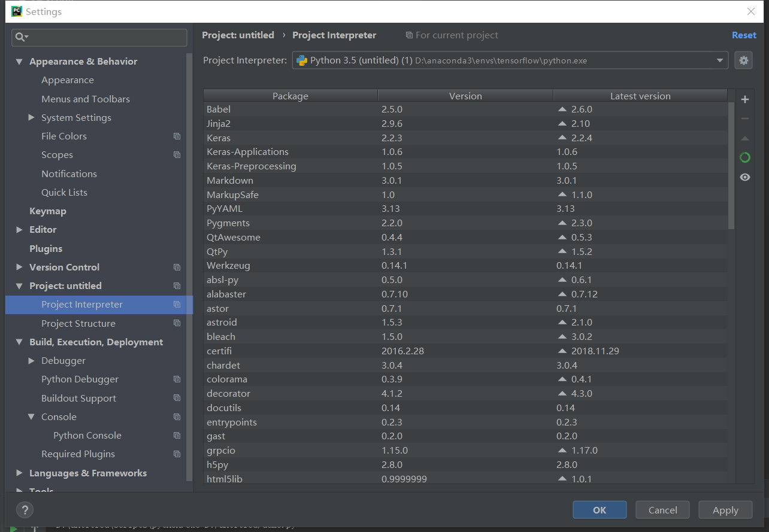The height and width of the screenshot is (532, 769).
Task: Click the project icon beside Version Control
Action: point(177,267)
